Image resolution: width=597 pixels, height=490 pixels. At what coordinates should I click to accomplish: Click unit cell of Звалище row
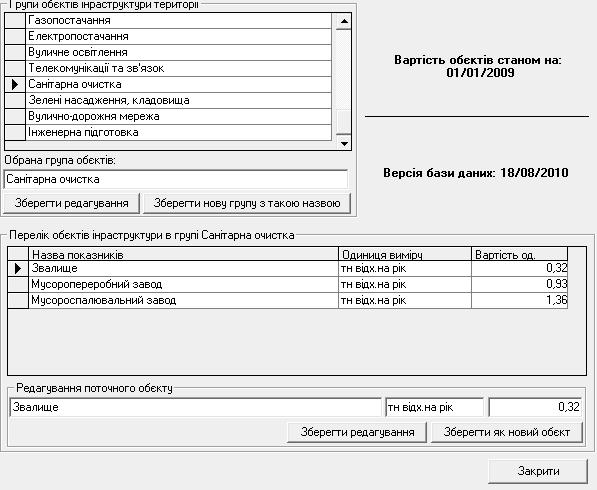pos(405,268)
